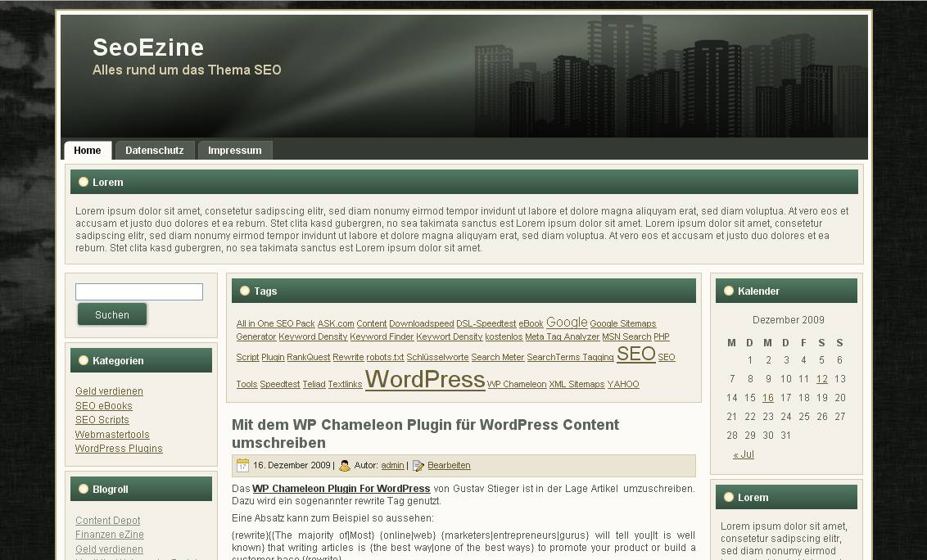Select the YAHOO tag
The image size is (927, 560).
click(x=623, y=384)
